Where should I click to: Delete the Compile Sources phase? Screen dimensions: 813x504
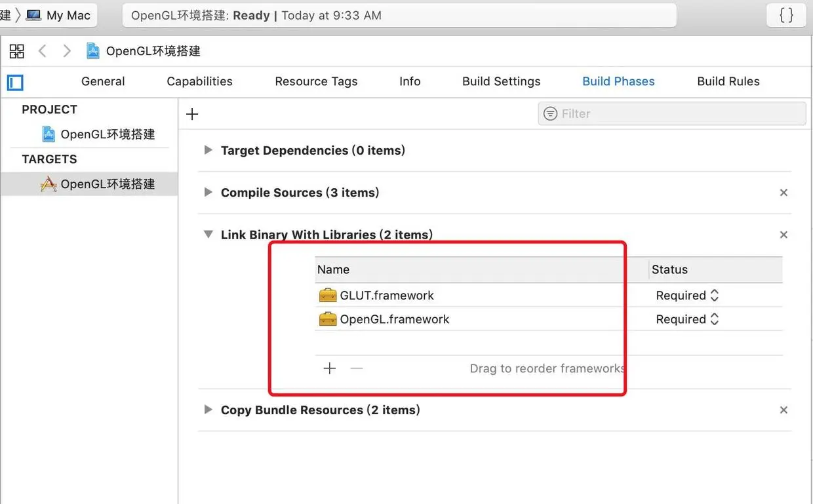click(x=783, y=193)
